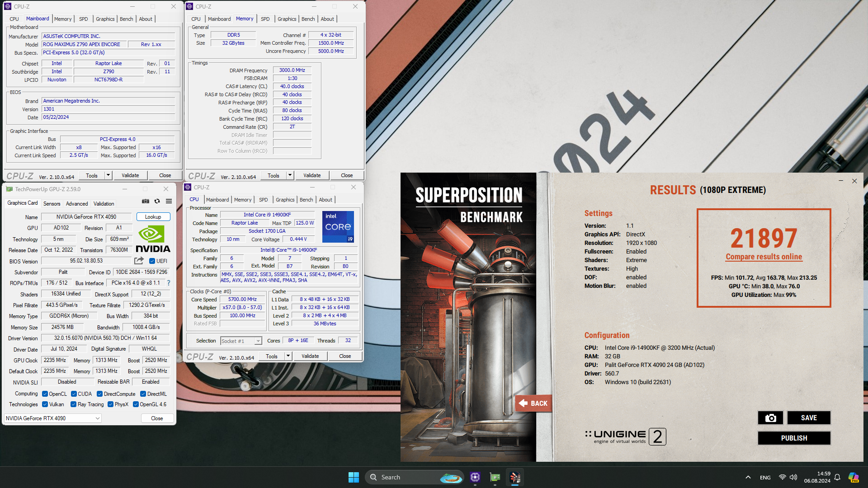Click the ENG language indicator

(x=765, y=477)
